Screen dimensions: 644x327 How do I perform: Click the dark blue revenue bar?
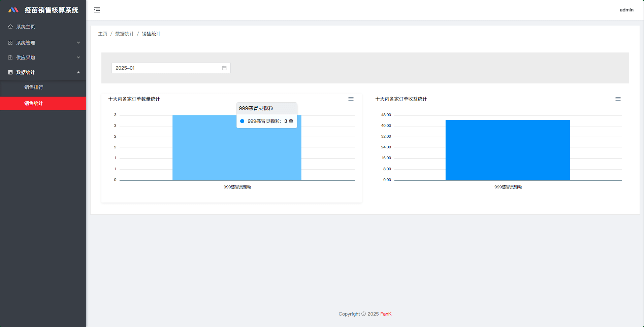click(508, 150)
